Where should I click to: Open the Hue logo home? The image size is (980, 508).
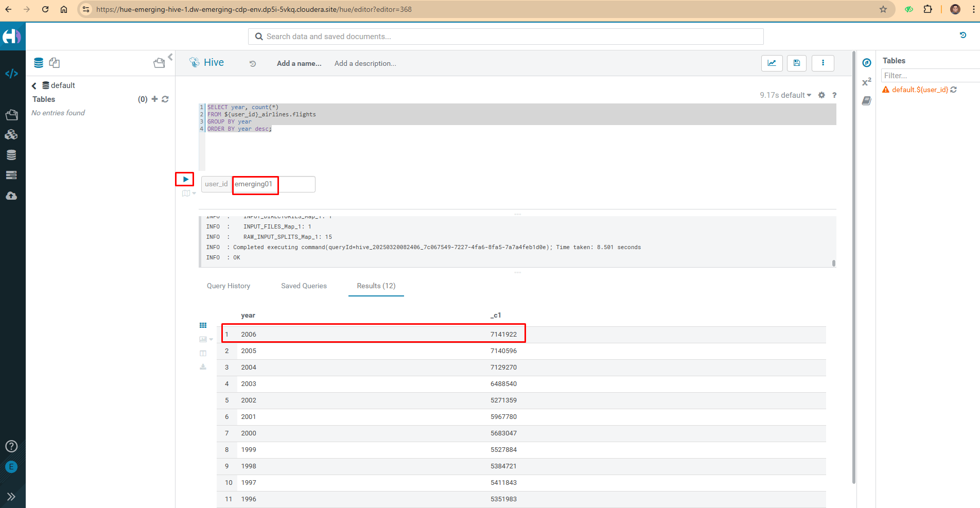tap(11, 36)
